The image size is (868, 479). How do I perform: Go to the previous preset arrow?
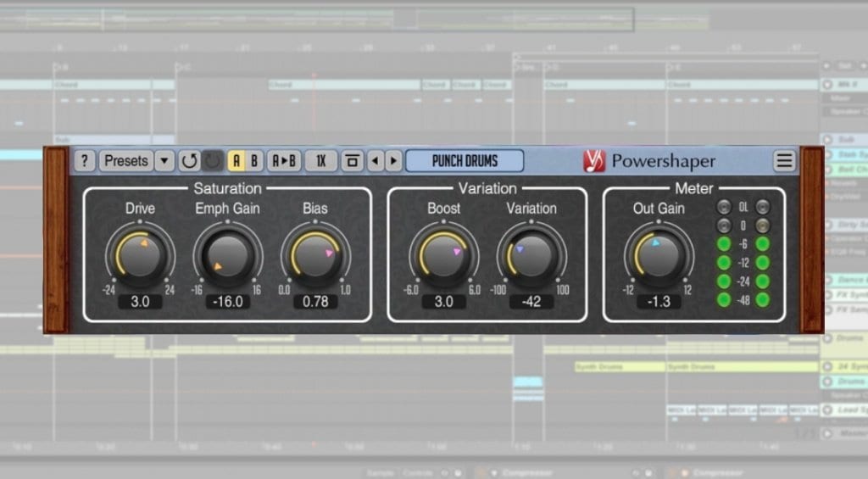pyautogui.click(x=376, y=161)
